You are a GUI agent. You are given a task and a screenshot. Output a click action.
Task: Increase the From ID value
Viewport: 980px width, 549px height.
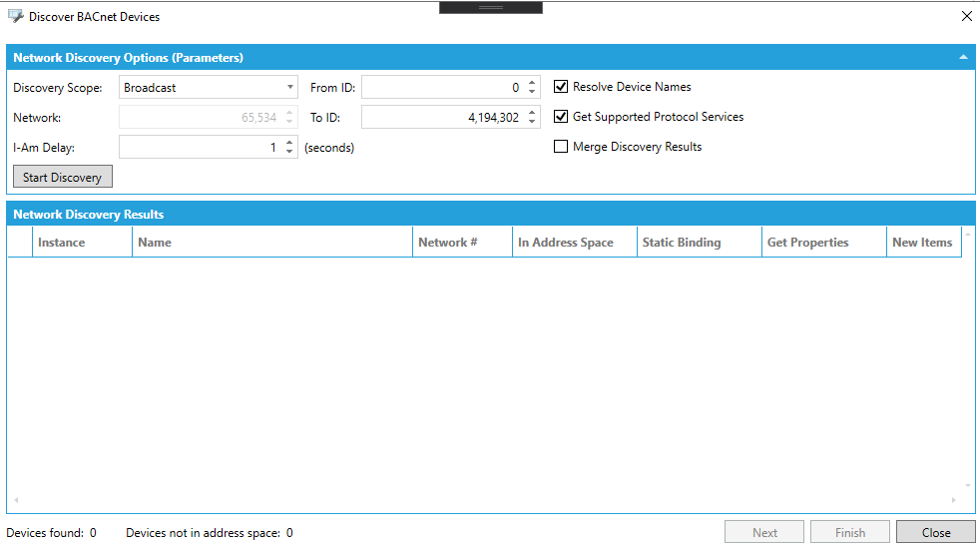pos(532,83)
